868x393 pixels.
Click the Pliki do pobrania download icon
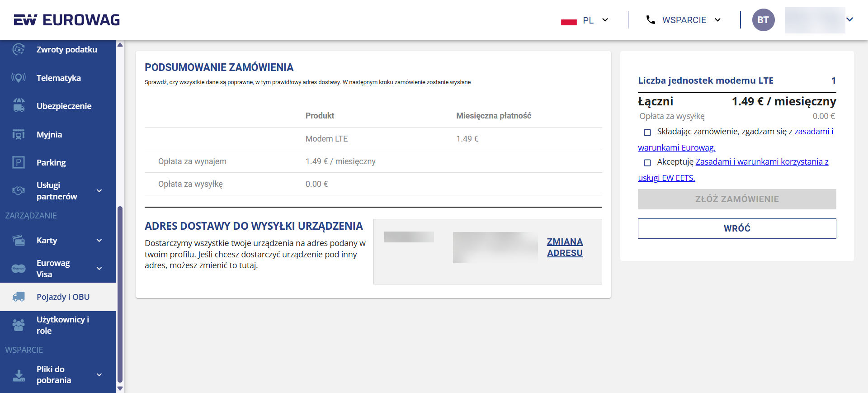19,375
